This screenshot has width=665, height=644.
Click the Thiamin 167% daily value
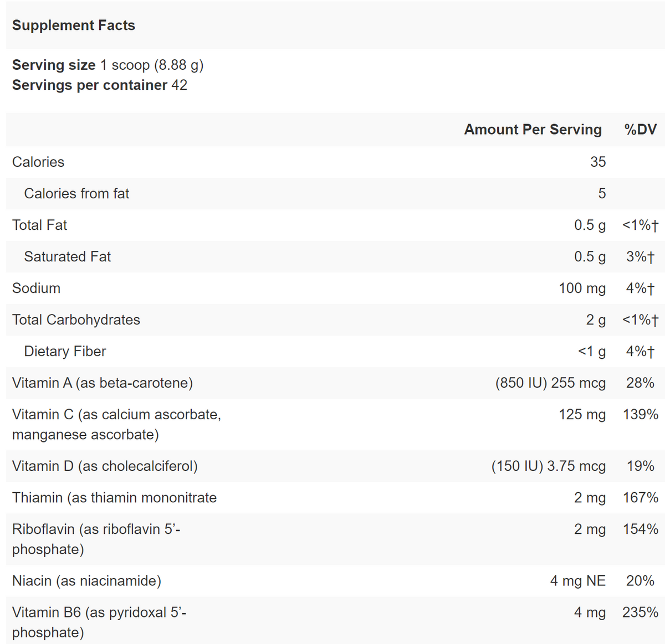[x=640, y=498]
